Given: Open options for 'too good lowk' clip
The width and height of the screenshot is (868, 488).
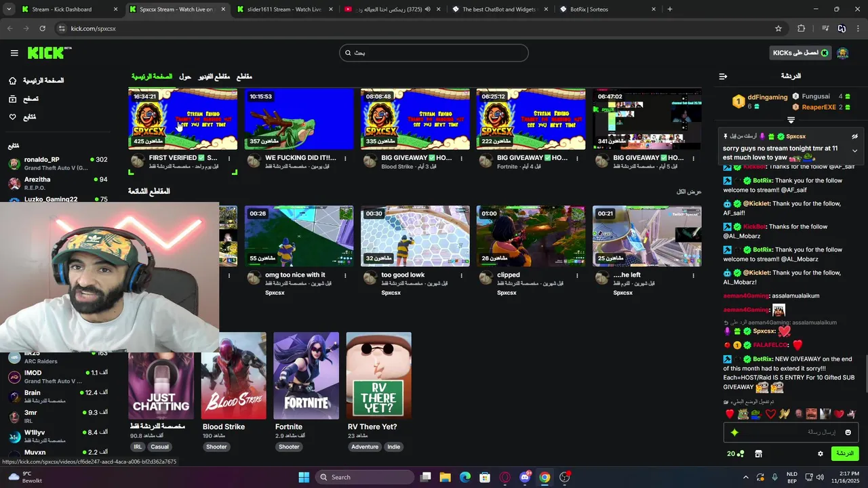Looking at the screenshot, I should [x=461, y=276].
